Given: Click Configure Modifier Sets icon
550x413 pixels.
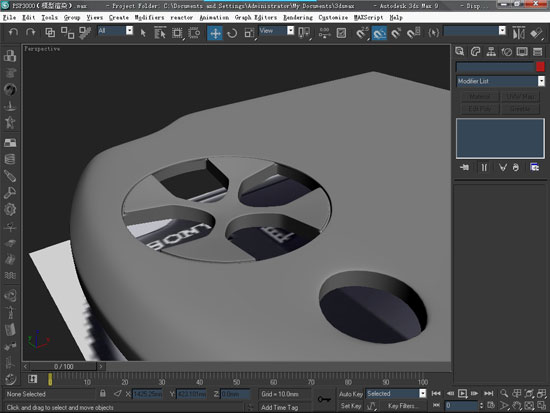Looking at the screenshot, I should [535, 167].
